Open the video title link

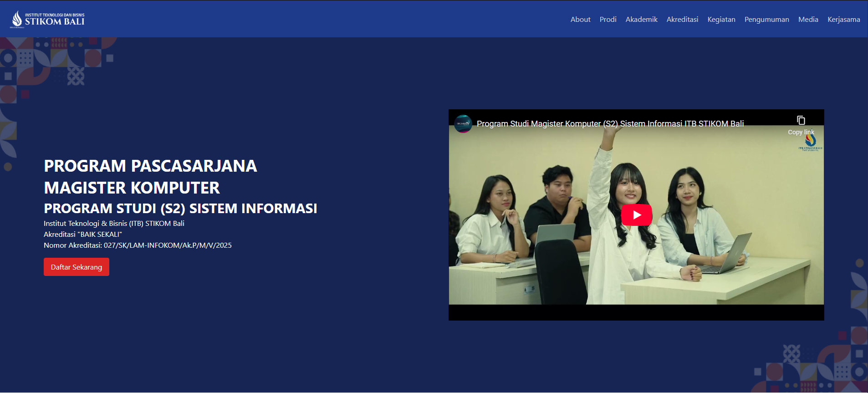pos(610,123)
